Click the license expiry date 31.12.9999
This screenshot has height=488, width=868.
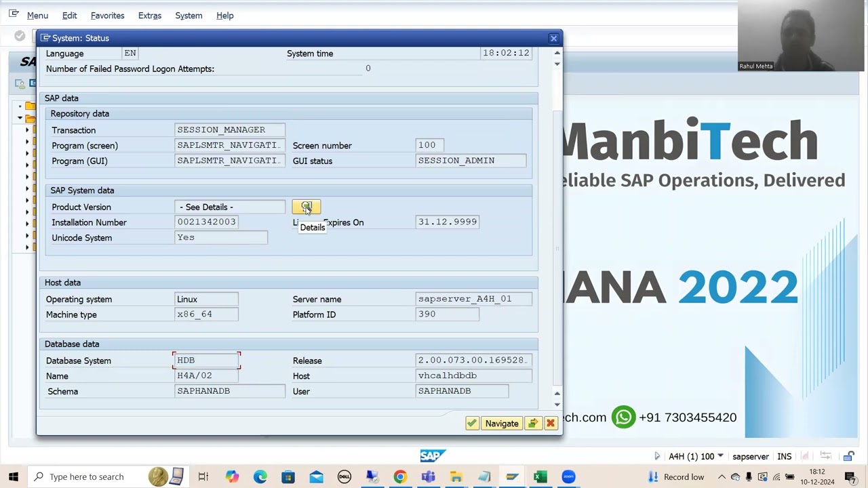click(448, 222)
